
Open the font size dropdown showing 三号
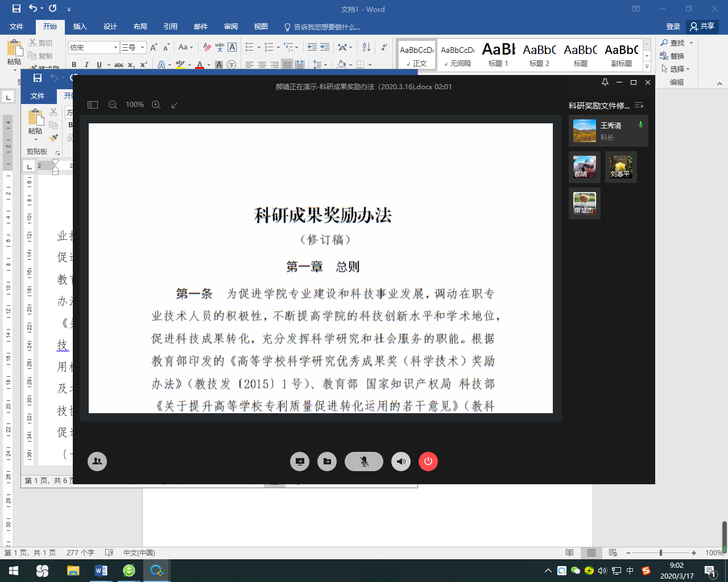pos(142,48)
